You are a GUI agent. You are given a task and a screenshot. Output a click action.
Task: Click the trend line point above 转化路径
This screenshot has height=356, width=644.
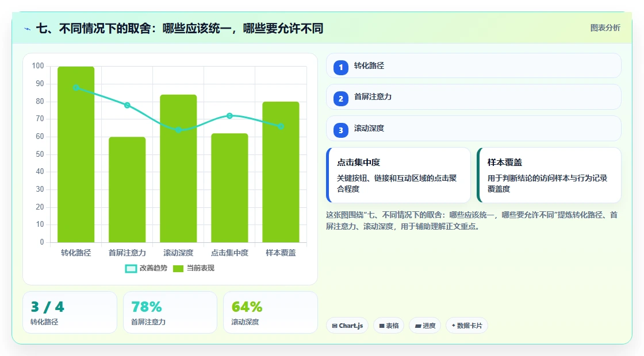[76, 88]
